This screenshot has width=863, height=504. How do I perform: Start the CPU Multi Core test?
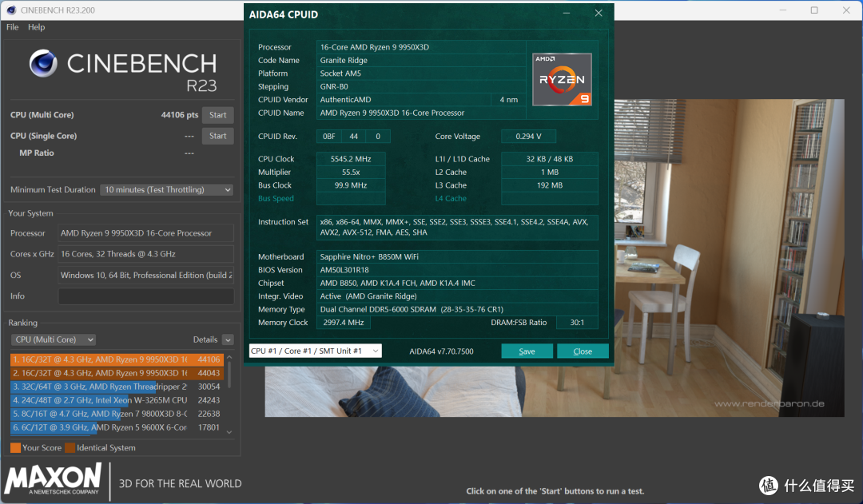pos(218,115)
